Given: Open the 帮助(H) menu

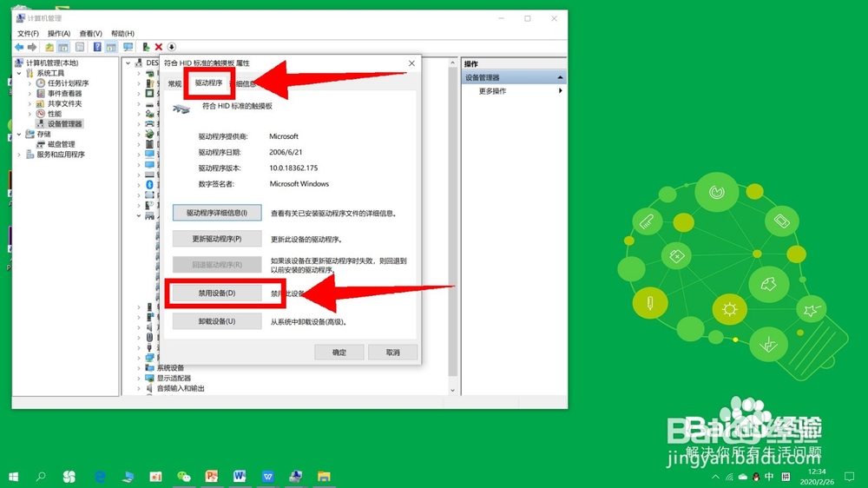Looking at the screenshot, I should [x=122, y=33].
